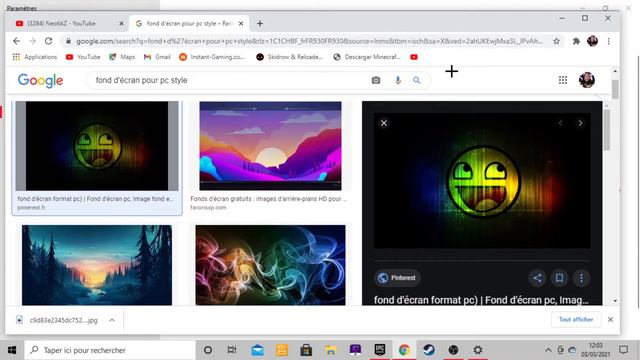Viewport: 640px width, 360px height.
Task: Open the Maps bookmark
Action: click(122, 57)
